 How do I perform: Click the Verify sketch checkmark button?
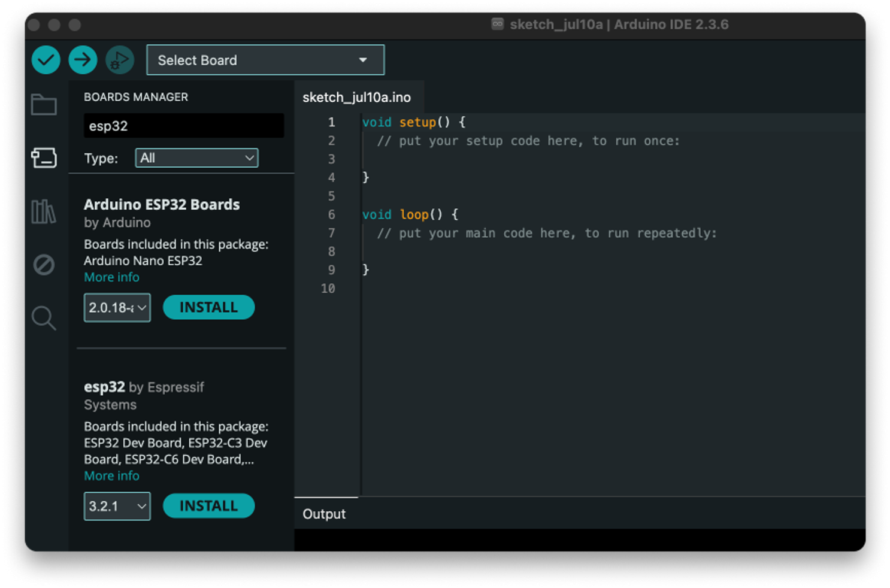tap(46, 60)
